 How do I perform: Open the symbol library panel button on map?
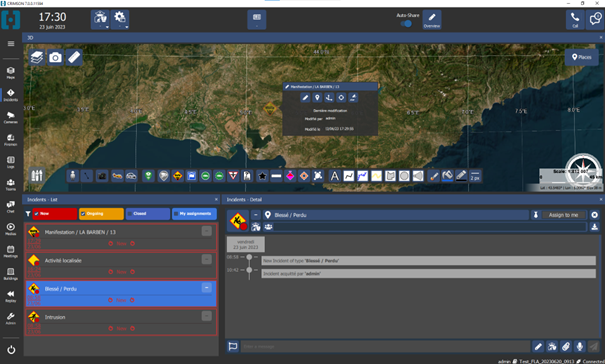[37, 176]
